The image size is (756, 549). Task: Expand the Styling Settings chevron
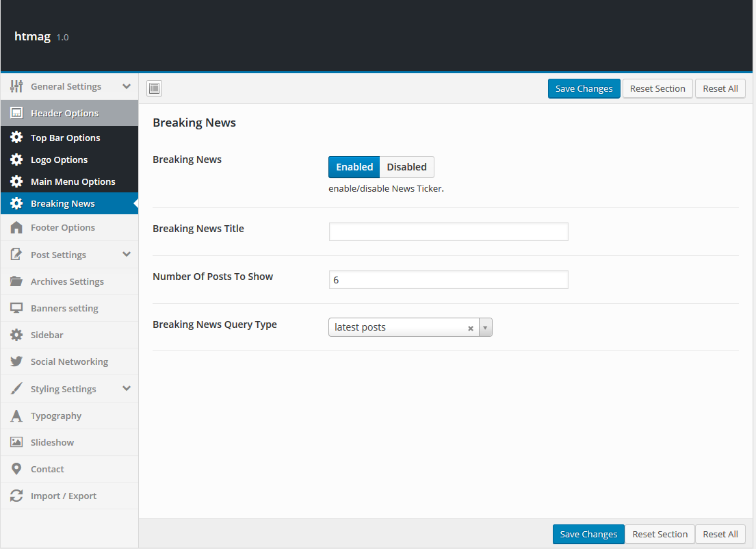tap(127, 389)
